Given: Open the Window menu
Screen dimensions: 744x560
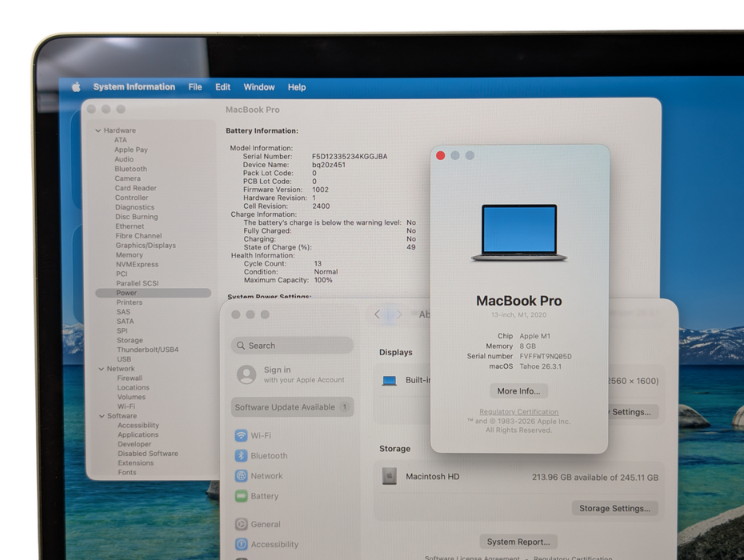Looking at the screenshot, I should click(259, 87).
